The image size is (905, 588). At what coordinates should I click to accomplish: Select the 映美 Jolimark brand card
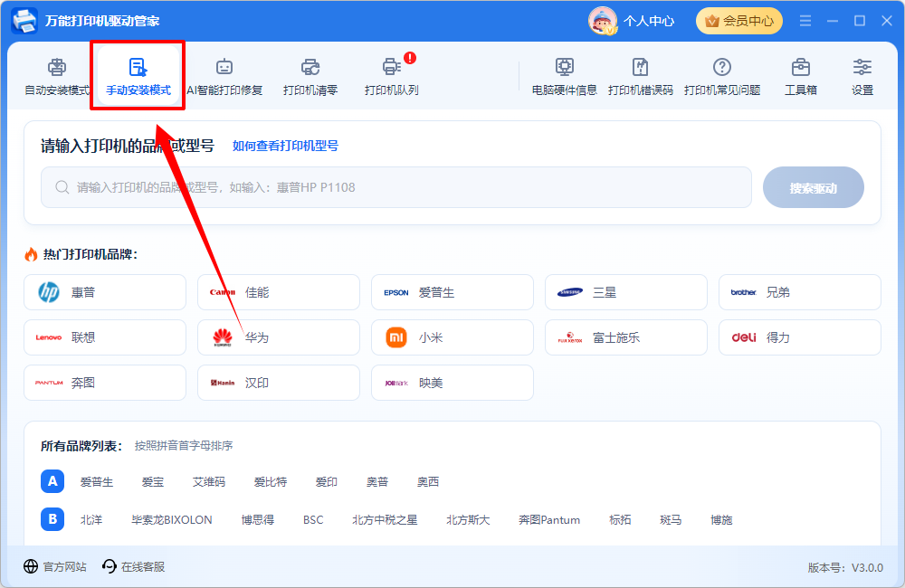coord(452,383)
